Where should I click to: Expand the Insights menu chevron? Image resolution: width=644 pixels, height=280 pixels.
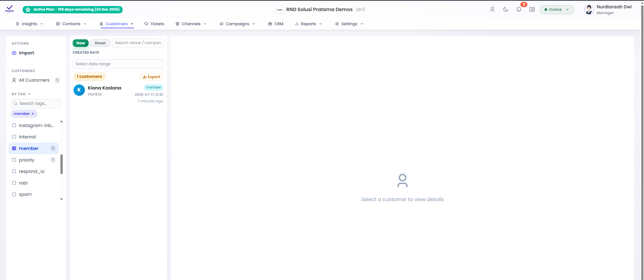tap(42, 24)
